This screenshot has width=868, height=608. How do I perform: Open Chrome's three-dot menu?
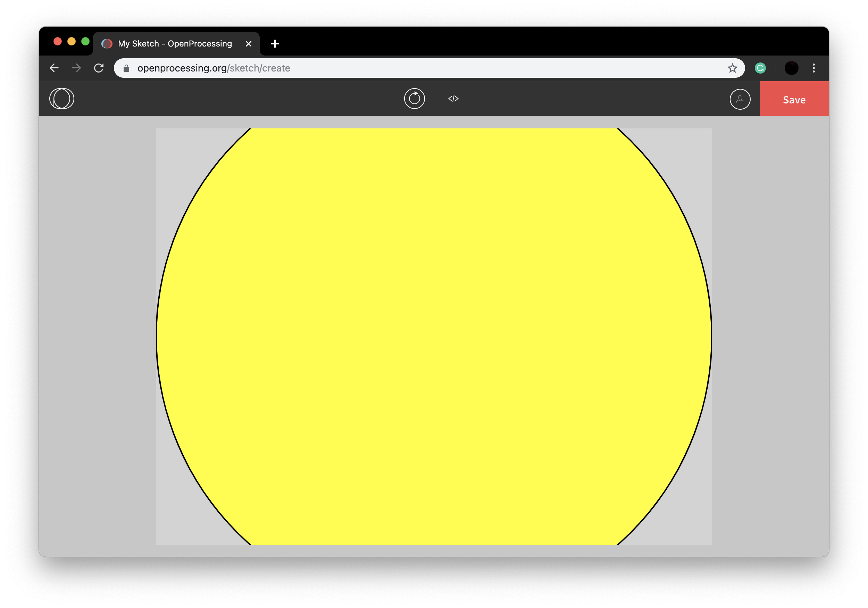click(x=814, y=68)
